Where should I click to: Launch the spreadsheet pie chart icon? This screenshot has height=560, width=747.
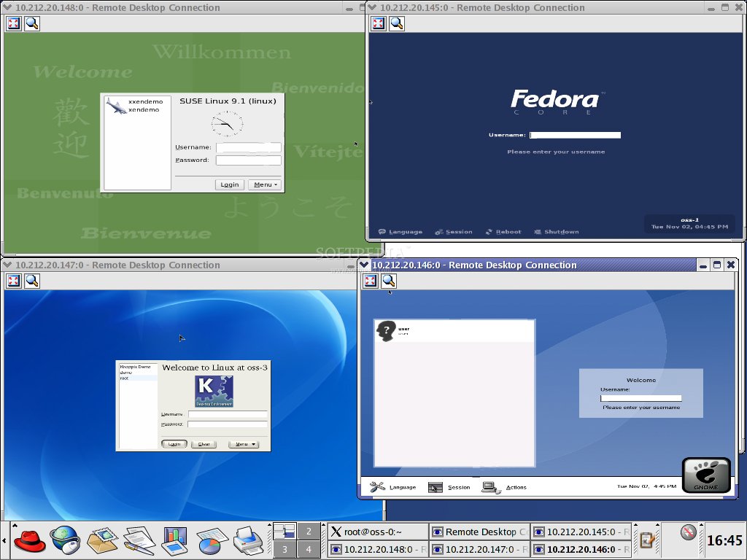tap(212, 542)
